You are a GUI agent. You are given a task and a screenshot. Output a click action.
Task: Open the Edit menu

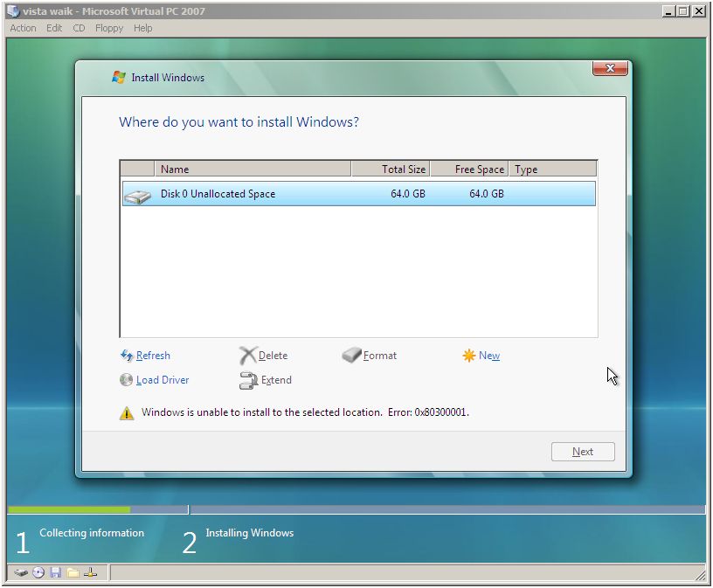pyautogui.click(x=54, y=28)
